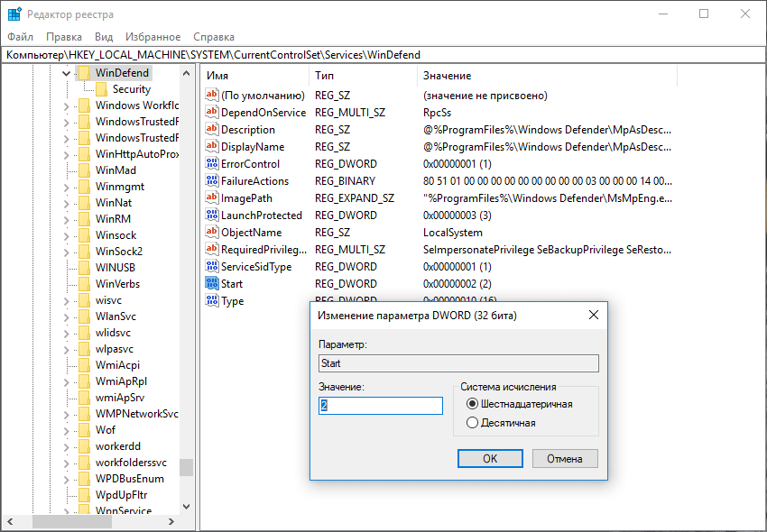767x532 pixels.
Task: Click the string icon of the (По умолчанию) value
Action: (212, 95)
